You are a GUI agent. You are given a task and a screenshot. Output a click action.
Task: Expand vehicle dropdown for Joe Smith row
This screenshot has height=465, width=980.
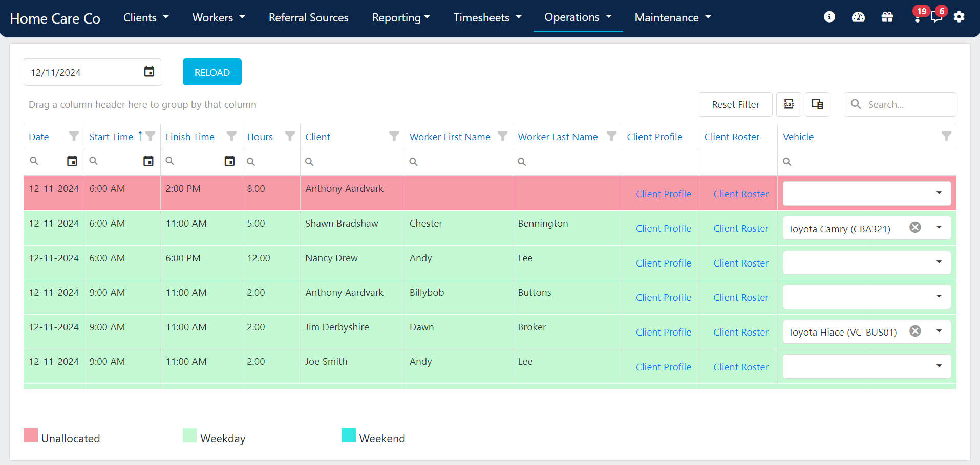939,366
